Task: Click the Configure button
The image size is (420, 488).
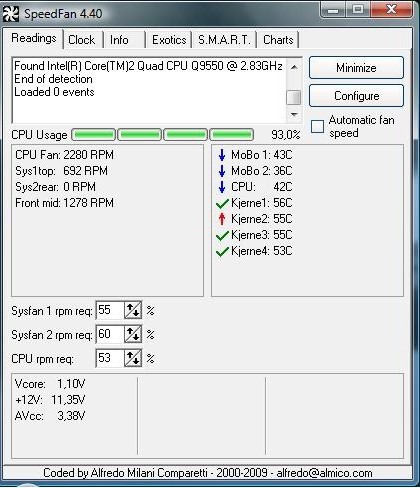Action: click(x=356, y=96)
